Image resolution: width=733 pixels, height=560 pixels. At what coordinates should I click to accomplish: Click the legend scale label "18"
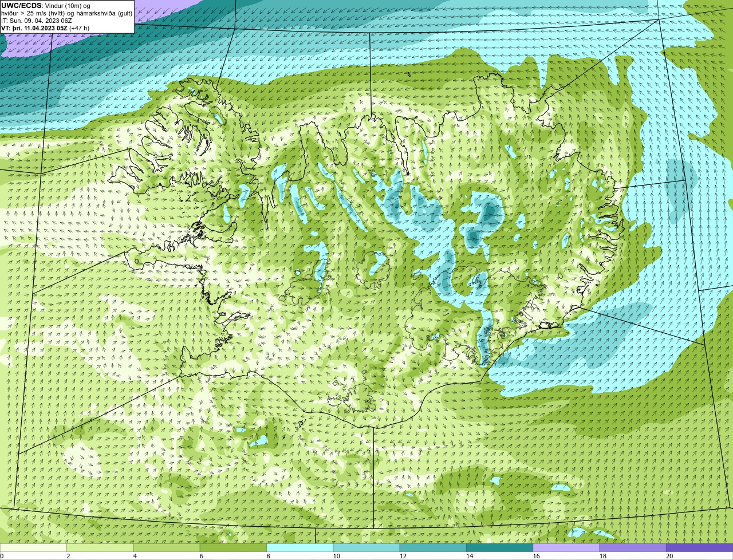[x=603, y=556]
